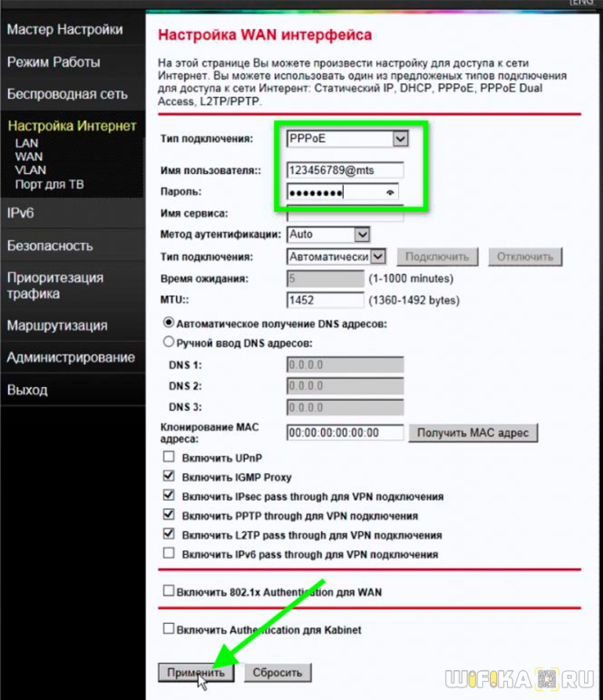Click the MTU value field
Image resolution: width=603 pixels, height=700 pixels.
[x=325, y=300]
